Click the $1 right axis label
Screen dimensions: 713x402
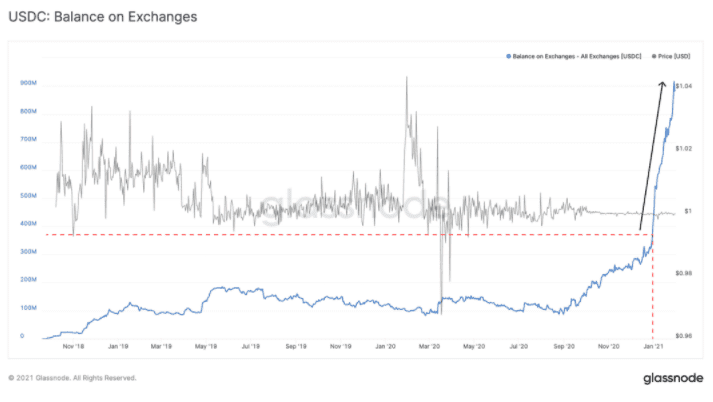click(x=688, y=211)
